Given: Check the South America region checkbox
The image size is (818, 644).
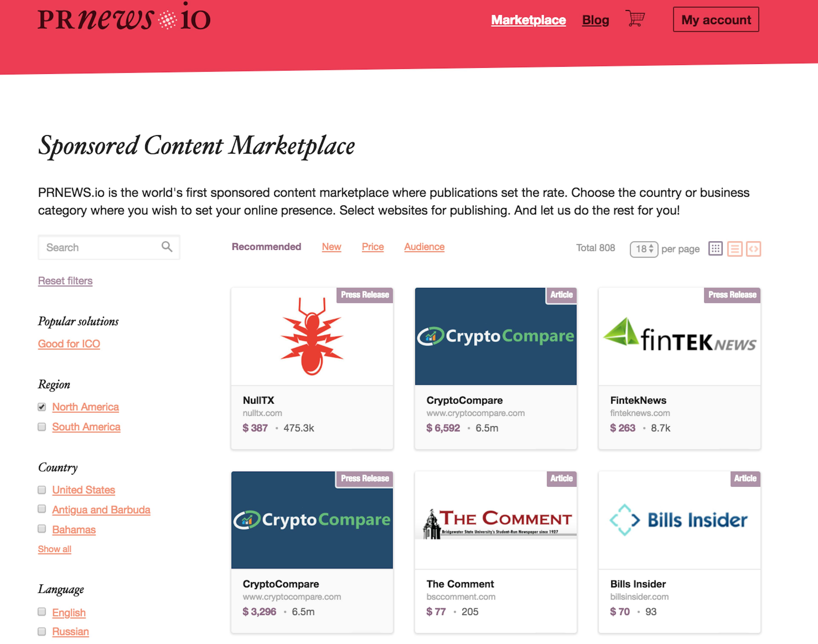Looking at the screenshot, I should (x=42, y=427).
